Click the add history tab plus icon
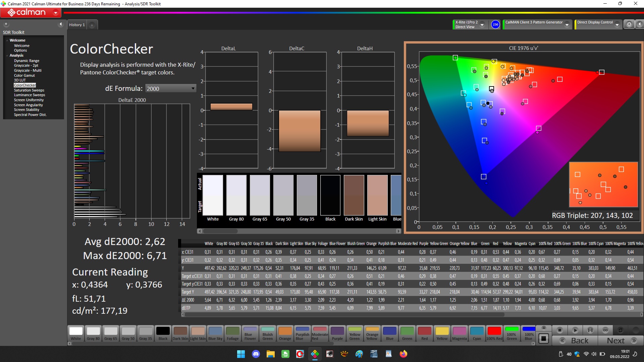The height and width of the screenshot is (362, 644). 92,25
